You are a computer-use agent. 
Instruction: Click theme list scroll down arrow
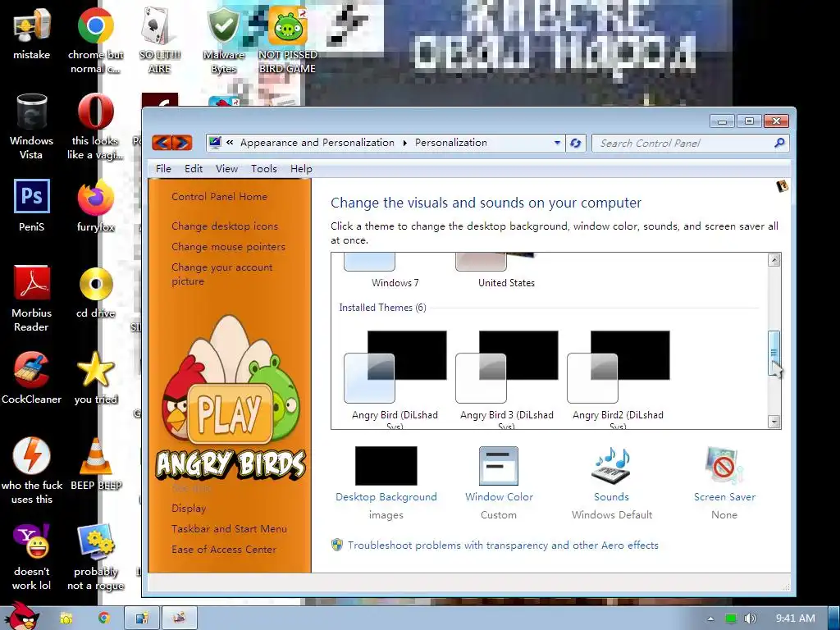tap(774, 422)
